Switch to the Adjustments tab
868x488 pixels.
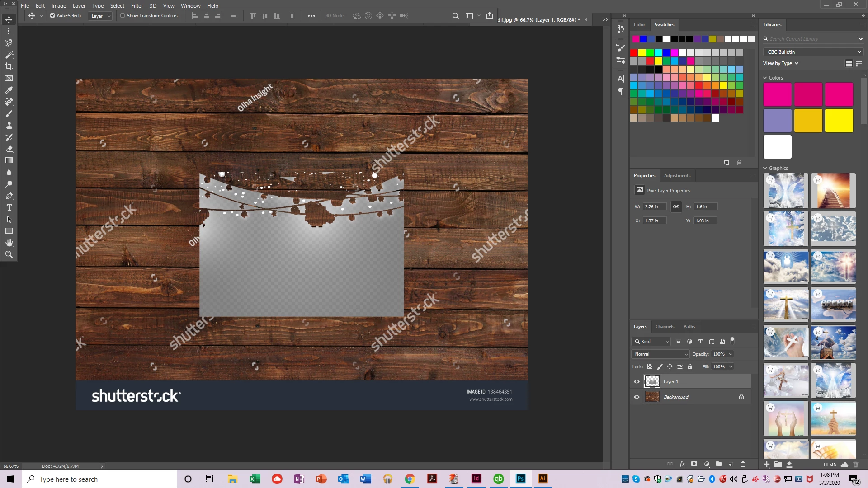pyautogui.click(x=677, y=176)
